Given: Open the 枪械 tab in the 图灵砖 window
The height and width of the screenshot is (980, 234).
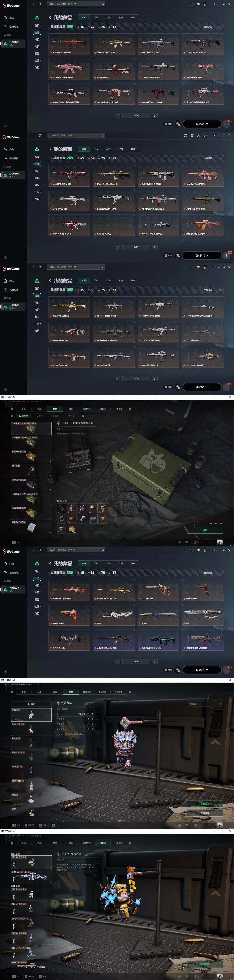Looking at the screenshot, I should (23, 843).
